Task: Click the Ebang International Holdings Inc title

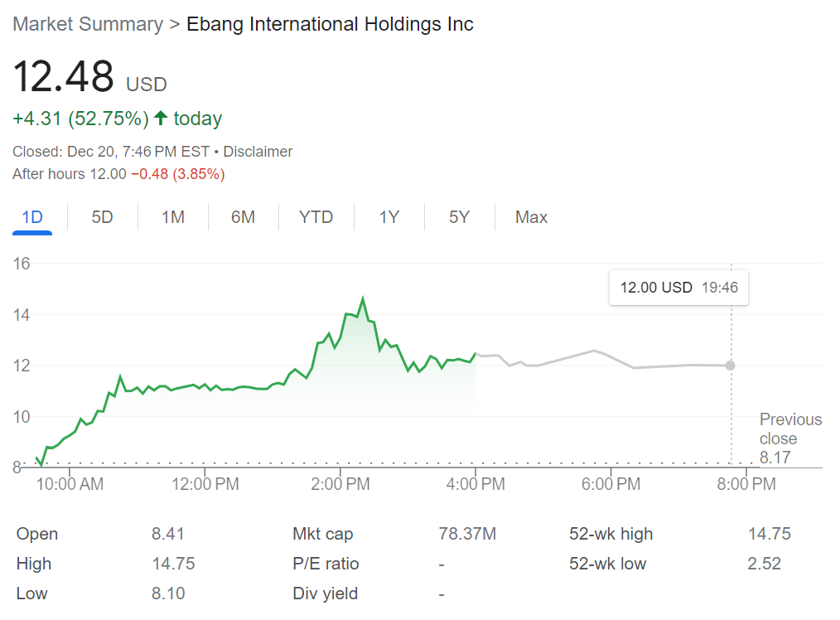Action: pyautogui.click(x=330, y=24)
